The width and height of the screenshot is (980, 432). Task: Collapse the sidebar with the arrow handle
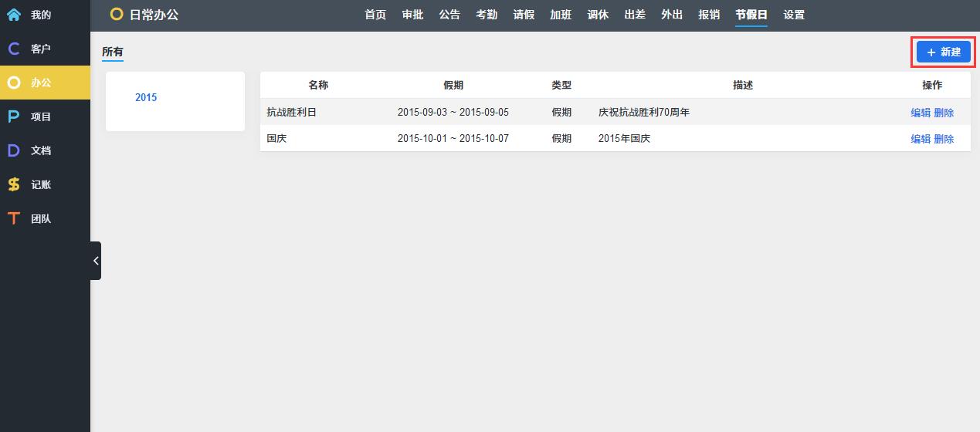(96, 261)
